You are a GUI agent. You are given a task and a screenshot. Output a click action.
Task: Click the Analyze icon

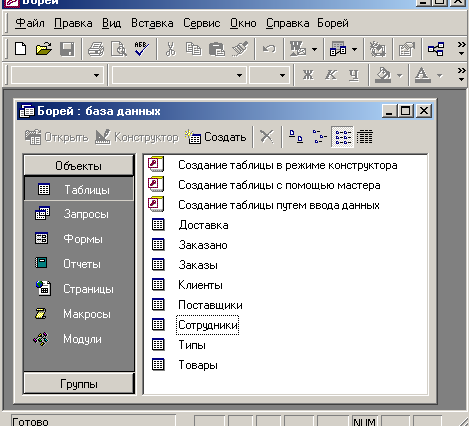click(x=338, y=49)
